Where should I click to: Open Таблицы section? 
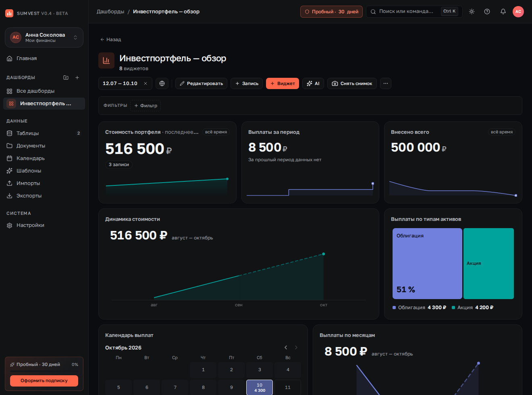point(44,133)
